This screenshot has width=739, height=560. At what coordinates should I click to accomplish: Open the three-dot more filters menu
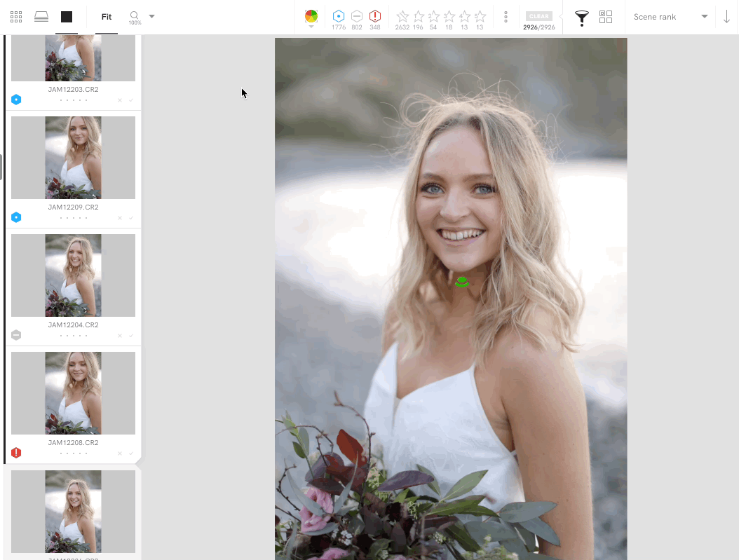tap(506, 17)
